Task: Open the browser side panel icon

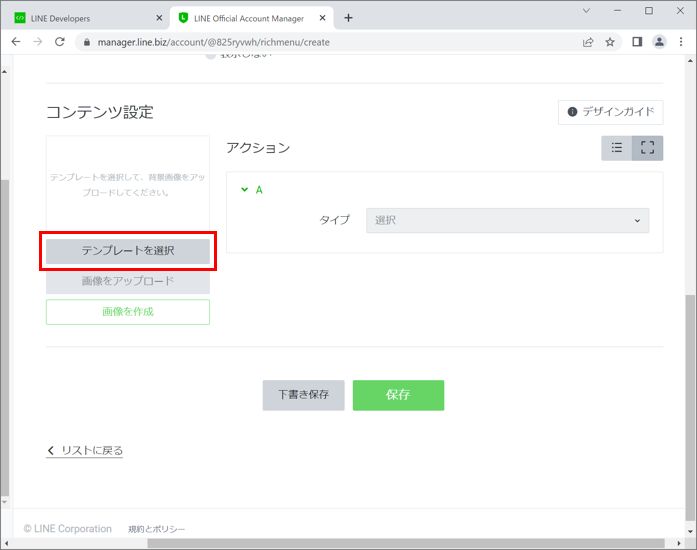Action: 637,42
